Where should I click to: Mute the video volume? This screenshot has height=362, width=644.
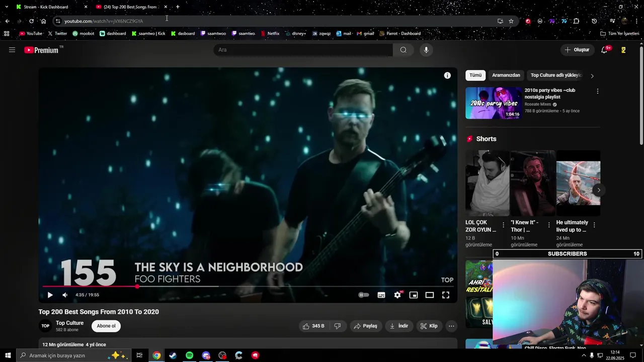click(x=65, y=295)
